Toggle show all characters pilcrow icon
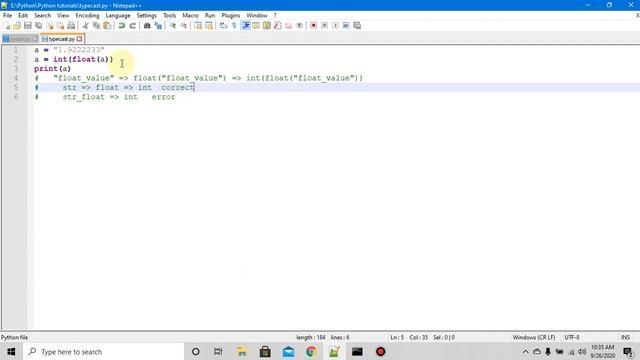The width and height of the screenshot is (640, 360). click(x=234, y=26)
